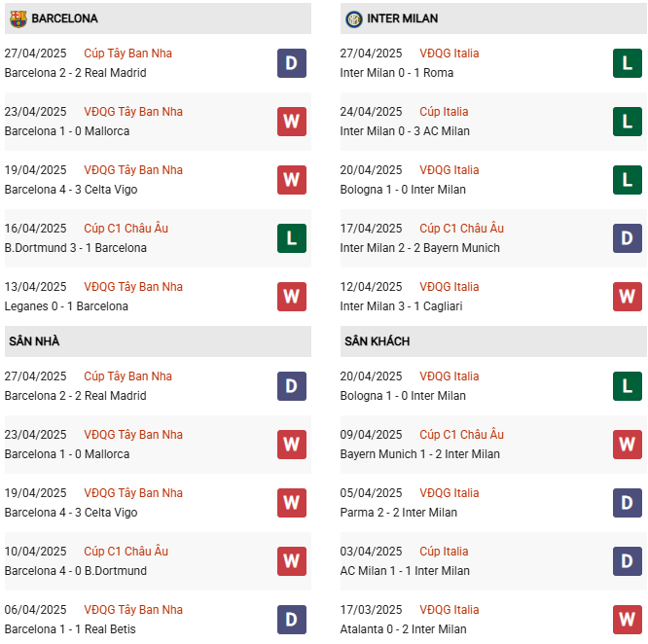Image resolution: width=648 pixels, height=644 pixels.
Task: Select the W badge for Inter Milan 3-1 Cagliari
Action: click(627, 297)
